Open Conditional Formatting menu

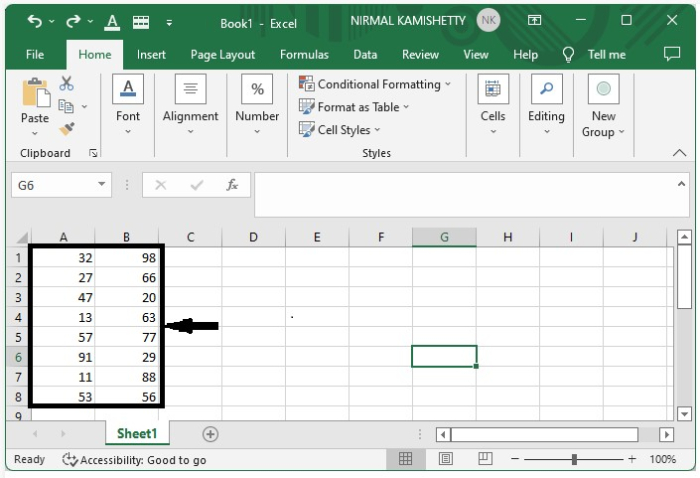click(x=375, y=84)
